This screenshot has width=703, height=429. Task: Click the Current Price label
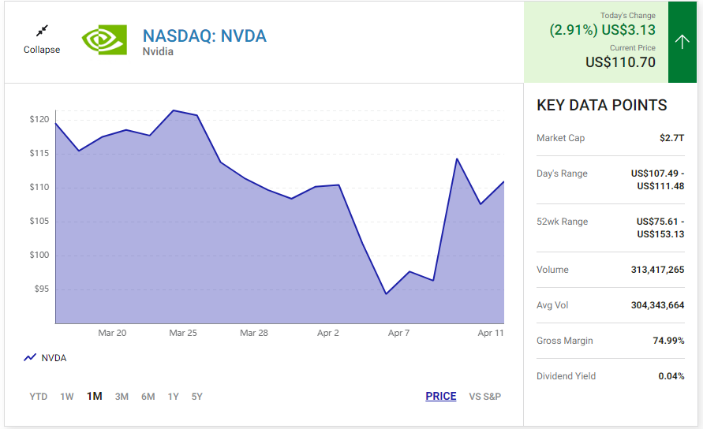(633, 48)
